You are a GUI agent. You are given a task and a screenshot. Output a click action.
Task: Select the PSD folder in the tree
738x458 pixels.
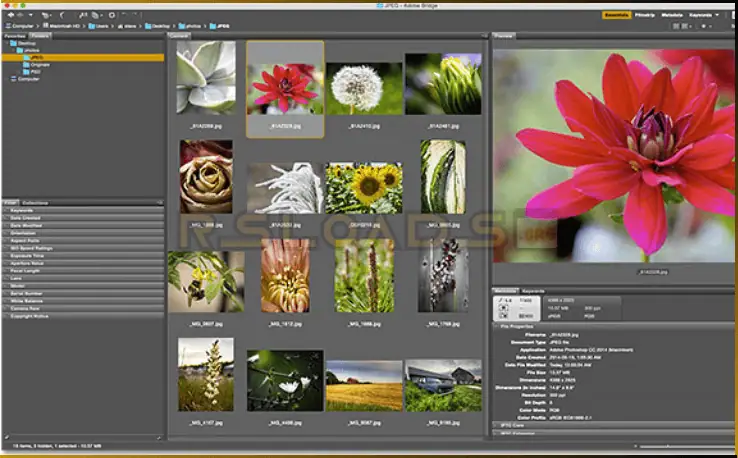point(32,72)
